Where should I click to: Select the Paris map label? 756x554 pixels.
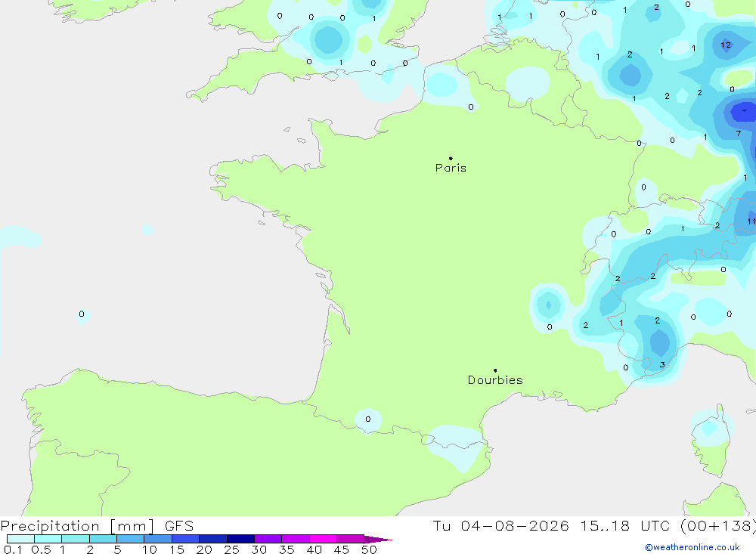(x=451, y=168)
